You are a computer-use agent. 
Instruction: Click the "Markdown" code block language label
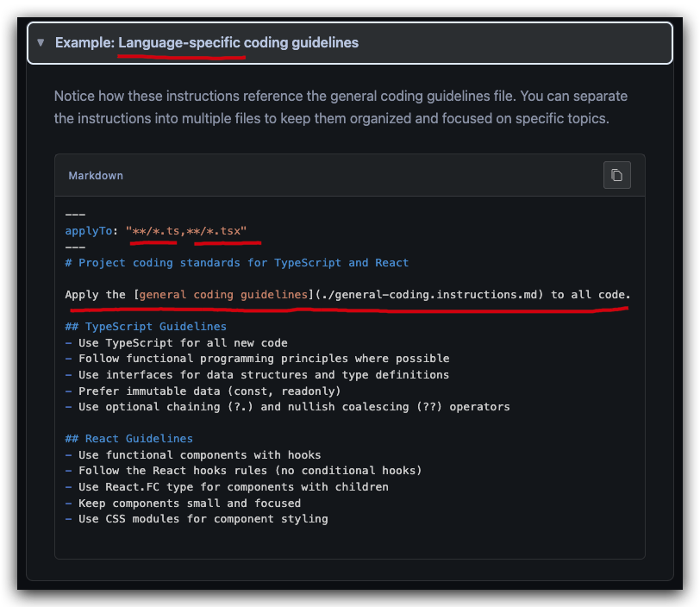[x=96, y=176]
